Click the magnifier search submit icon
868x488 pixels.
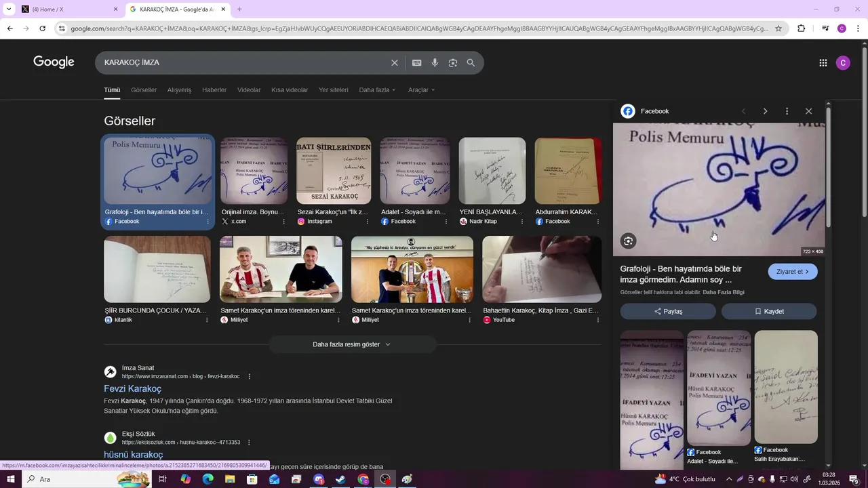click(x=471, y=62)
